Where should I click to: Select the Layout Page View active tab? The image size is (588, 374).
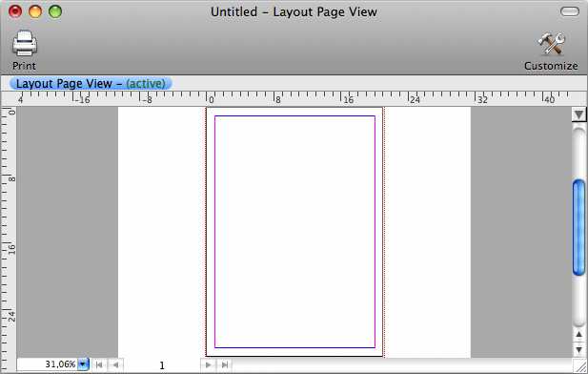(91, 83)
